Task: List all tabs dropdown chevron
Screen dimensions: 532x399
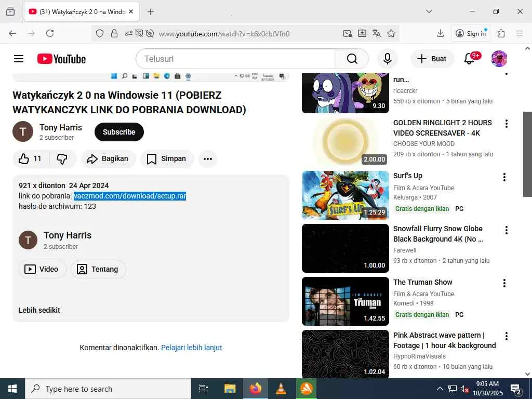Action: point(429,11)
